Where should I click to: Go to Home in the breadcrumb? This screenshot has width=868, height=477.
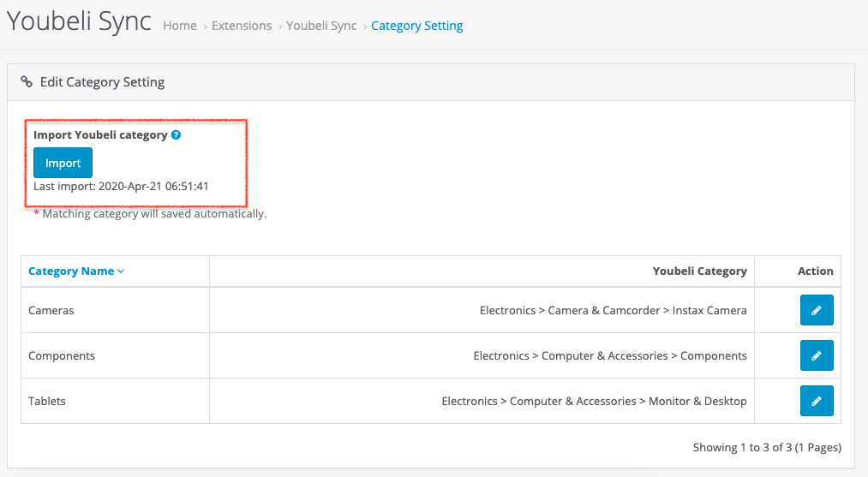click(x=180, y=26)
